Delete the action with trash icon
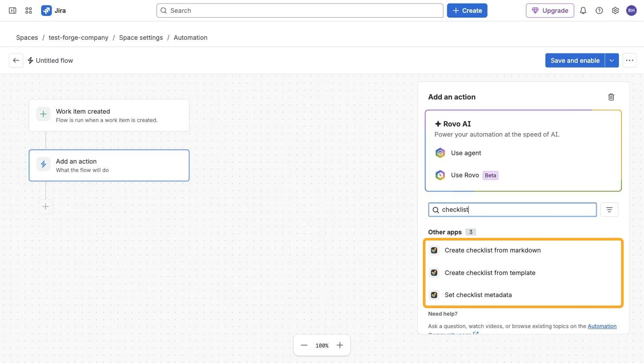644x363 pixels. tap(611, 97)
